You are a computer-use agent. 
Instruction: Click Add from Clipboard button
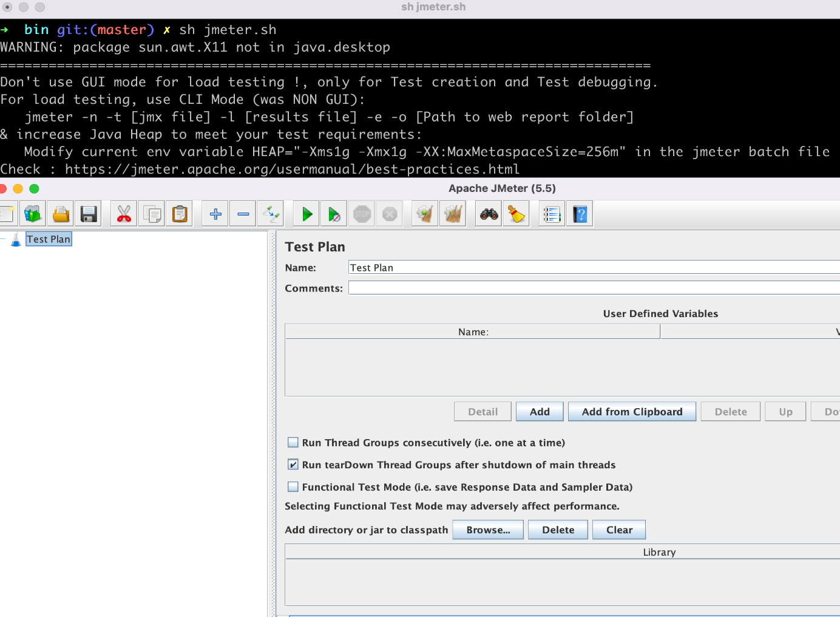point(632,412)
